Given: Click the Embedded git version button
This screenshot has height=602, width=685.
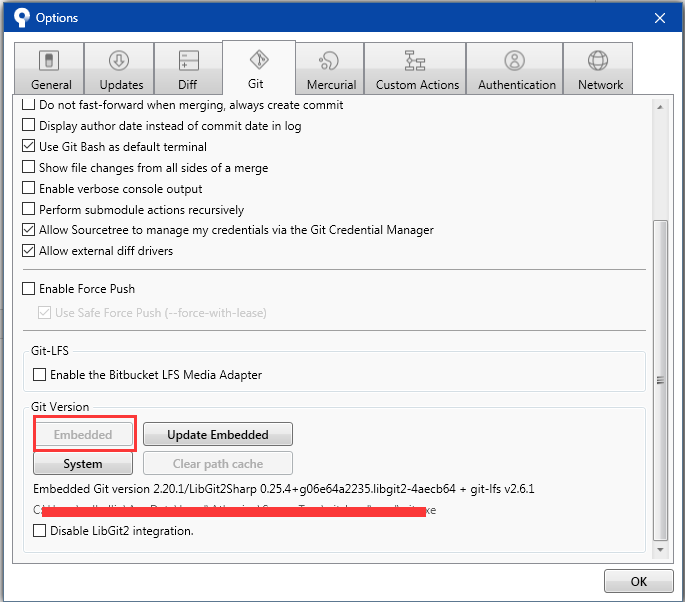Looking at the screenshot, I should click(x=83, y=434).
